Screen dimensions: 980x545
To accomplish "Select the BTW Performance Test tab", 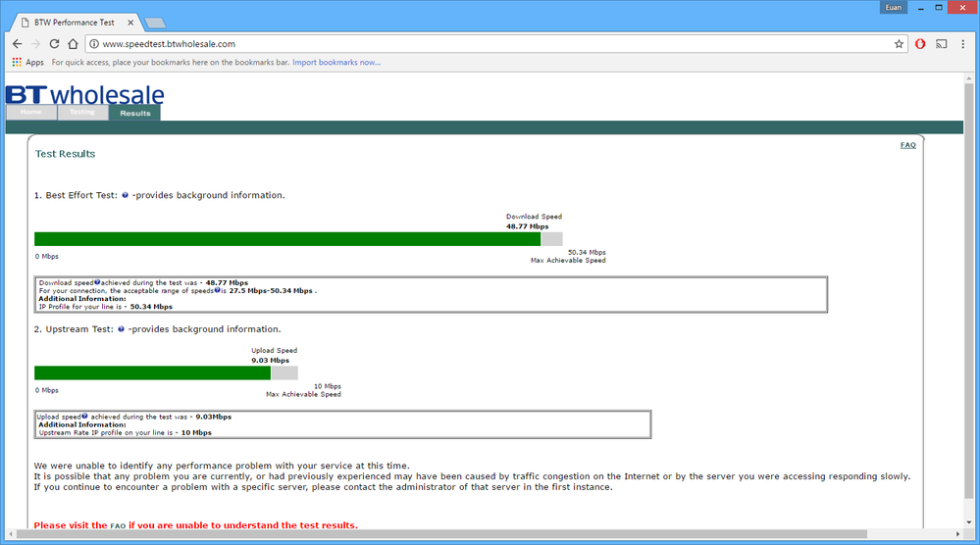I will pos(74,23).
